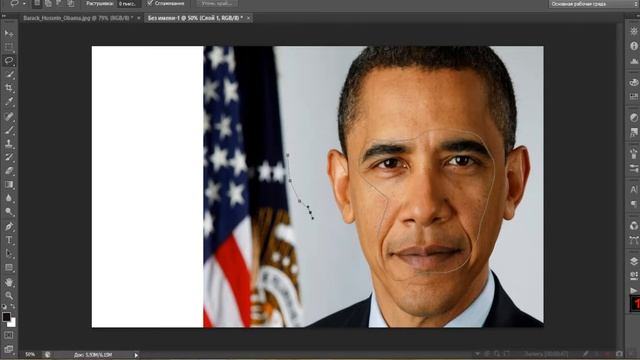The image size is (640, 360).
Task: Swap foreground and background colors
Action: click(13, 306)
